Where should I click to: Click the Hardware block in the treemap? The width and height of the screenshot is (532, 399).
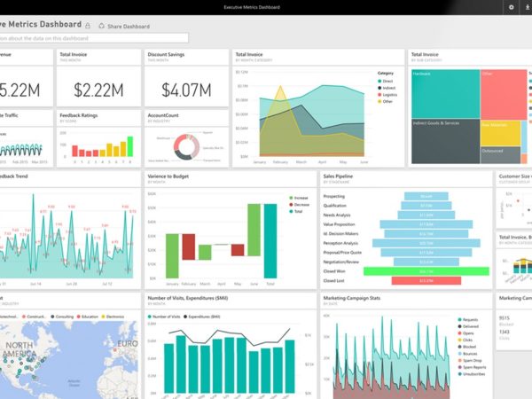445,94
